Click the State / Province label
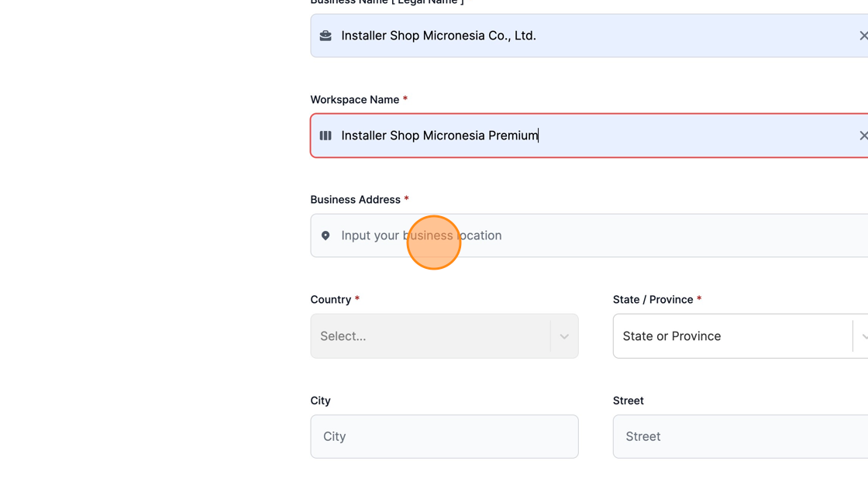 coord(653,300)
